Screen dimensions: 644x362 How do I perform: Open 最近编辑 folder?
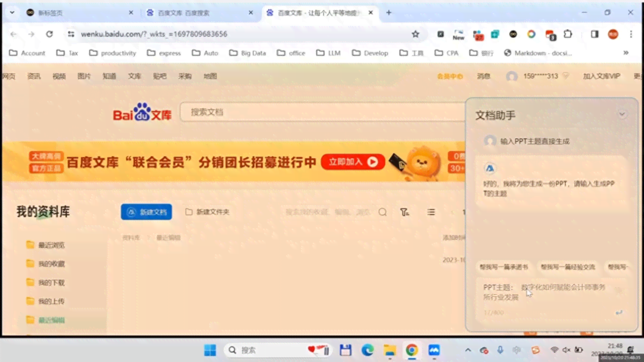[46, 320]
